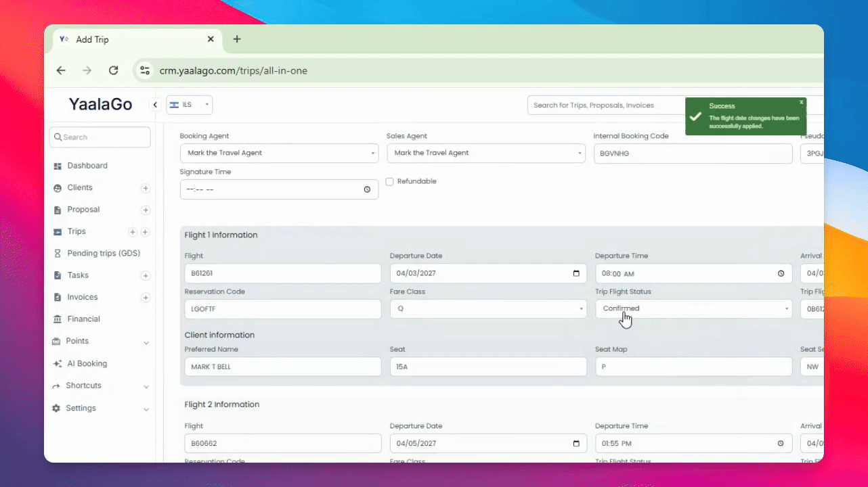Expand the Settings menu chevron
The width and height of the screenshot is (868, 487).
pyautogui.click(x=146, y=409)
